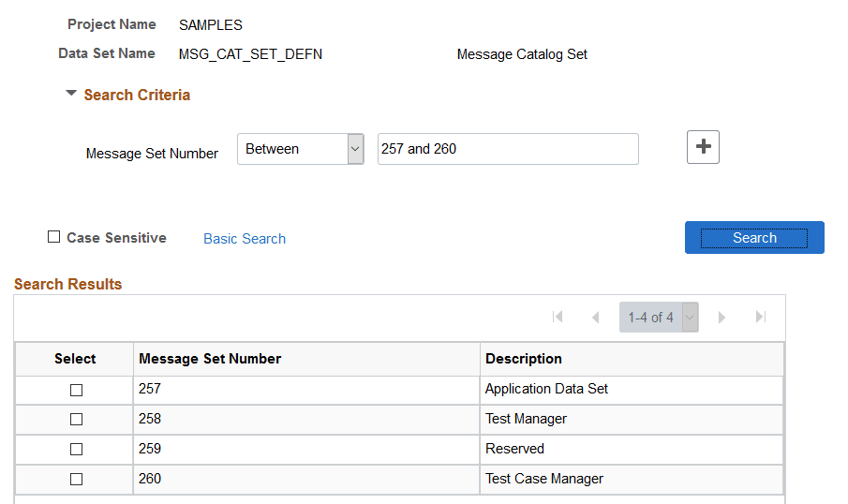848x504 pixels.
Task: Sort by Message Set Number column header
Action: (210, 359)
